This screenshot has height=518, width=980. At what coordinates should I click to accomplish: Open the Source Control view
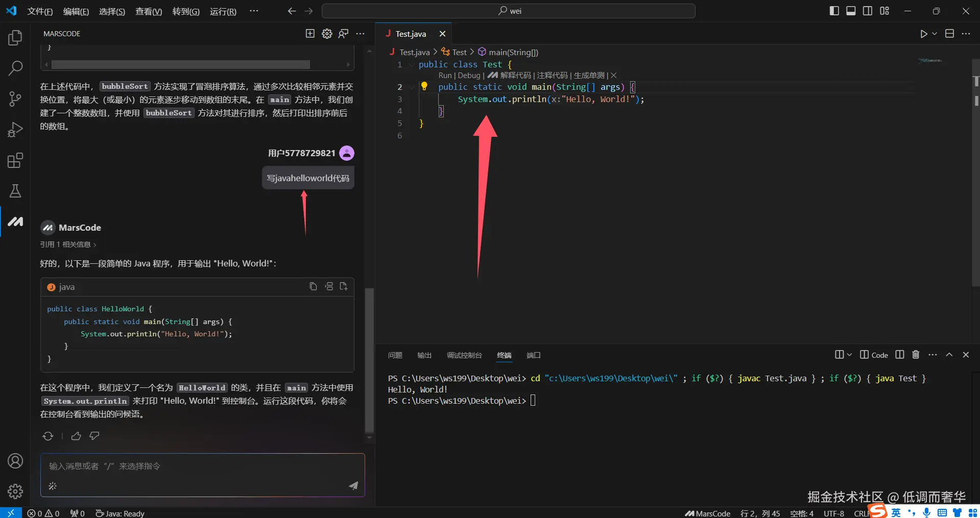coord(15,98)
